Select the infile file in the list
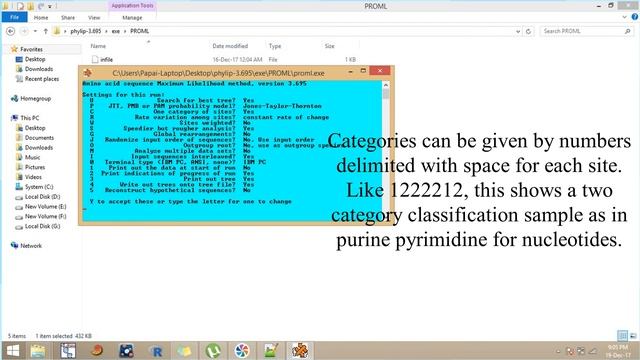 (x=107, y=60)
